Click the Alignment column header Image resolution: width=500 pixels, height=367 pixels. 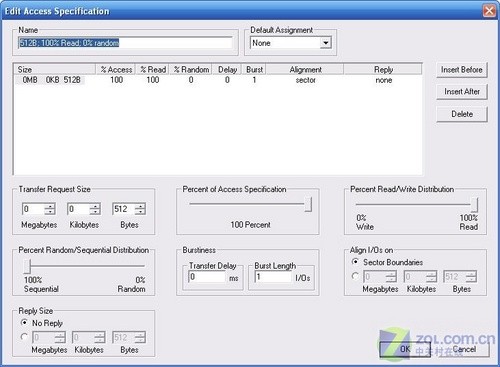click(x=305, y=69)
